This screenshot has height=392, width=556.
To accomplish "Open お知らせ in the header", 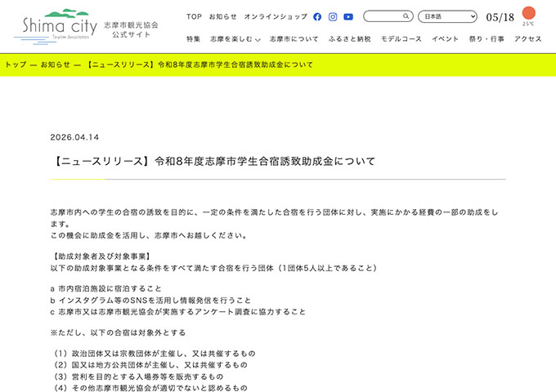I will pos(222,16).
